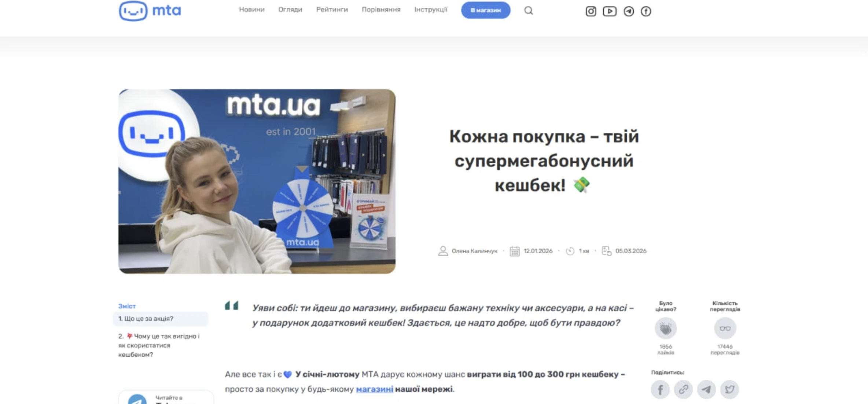868x404 pixels.
Task: Share the article via Facebook button
Action: point(660,389)
